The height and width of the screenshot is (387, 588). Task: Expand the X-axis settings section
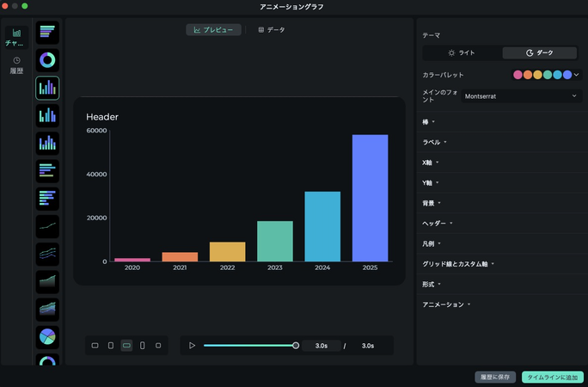tap(430, 162)
